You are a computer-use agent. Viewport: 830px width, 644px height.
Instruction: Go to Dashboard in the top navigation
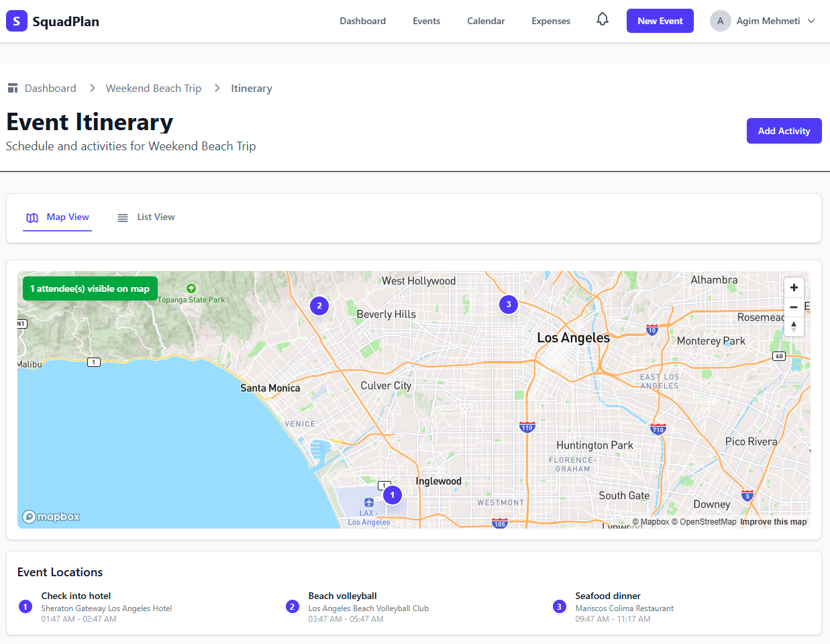pyautogui.click(x=362, y=21)
